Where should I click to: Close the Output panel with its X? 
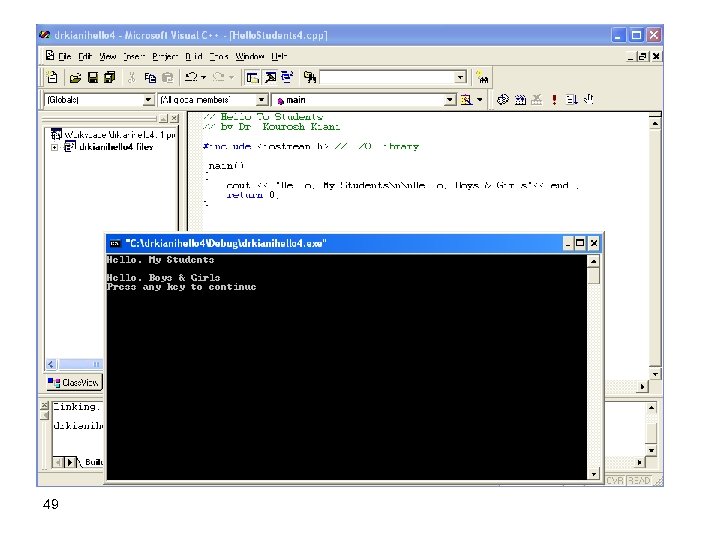coord(45,405)
